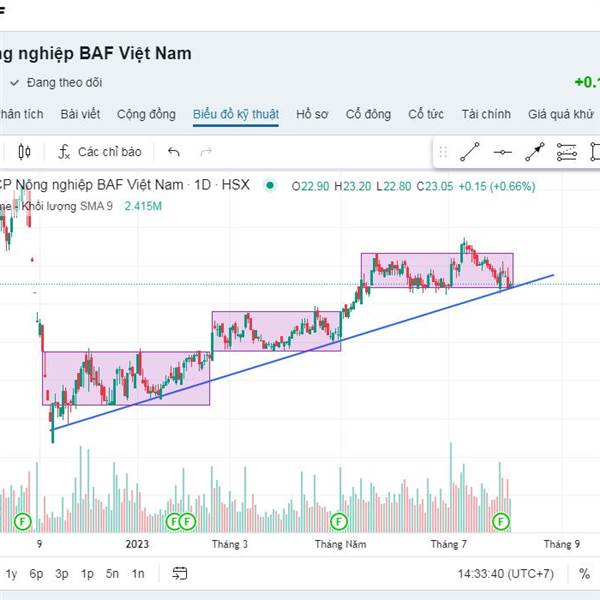Select the parallel channel drawing tool
The height and width of the screenshot is (600, 600).
567,152
